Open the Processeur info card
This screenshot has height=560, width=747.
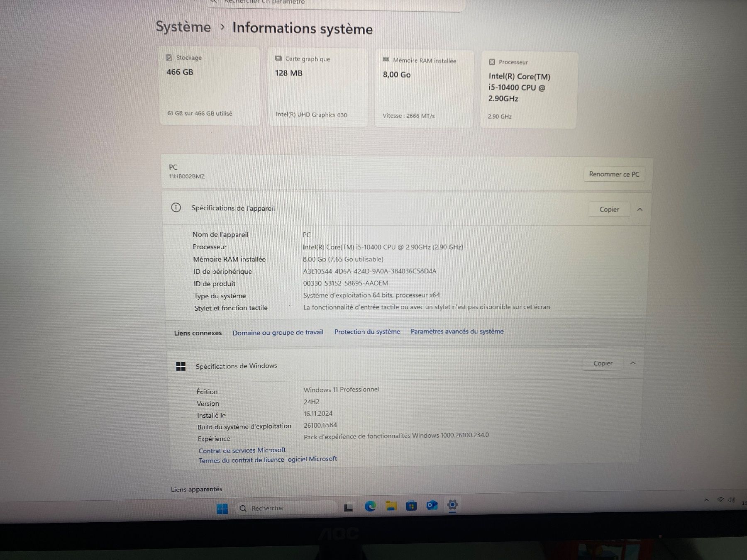pyautogui.click(x=529, y=90)
